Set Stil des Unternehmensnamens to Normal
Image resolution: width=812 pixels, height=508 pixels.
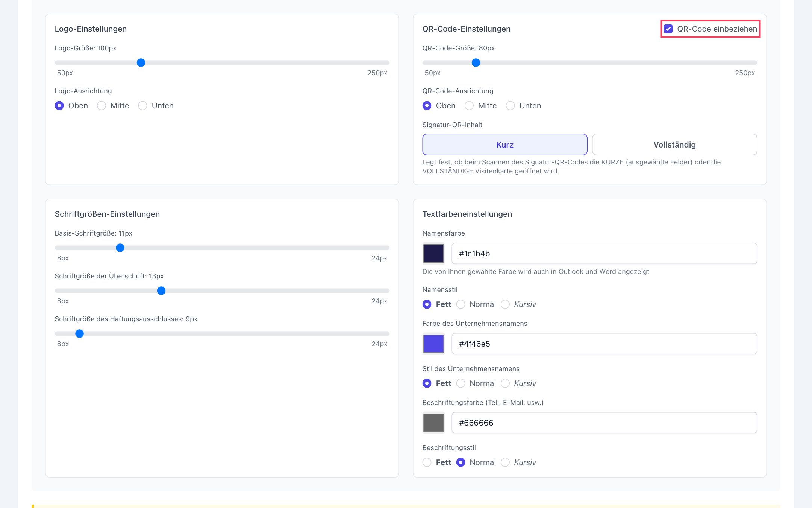(x=461, y=383)
